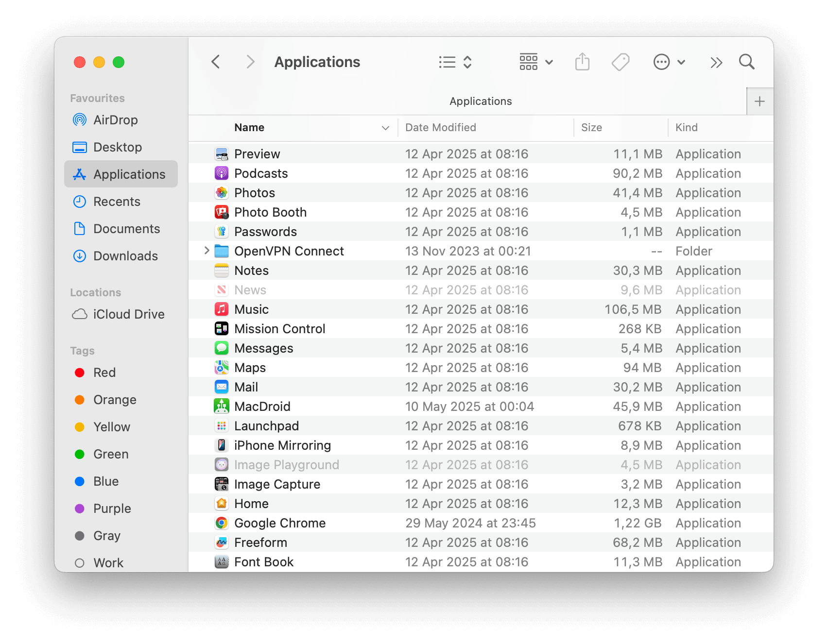Click the Share icon in the toolbar

[x=582, y=62]
